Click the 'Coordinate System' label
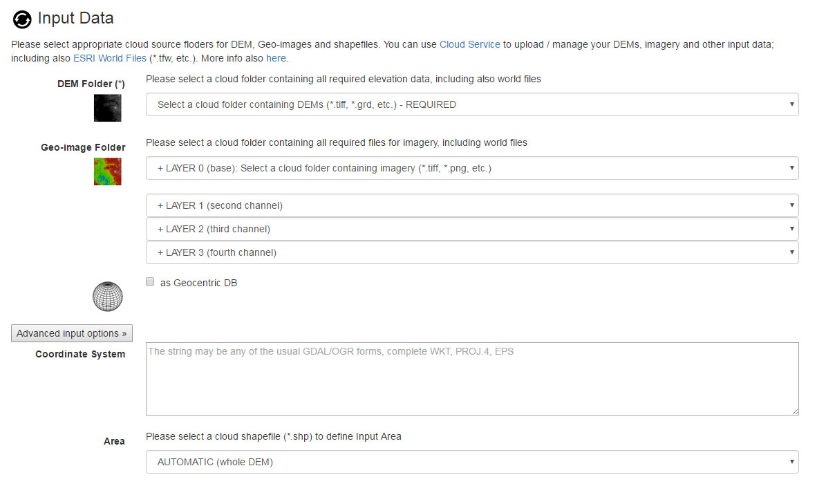Viewport: 817px width, 504px height. (x=80, y=354)
